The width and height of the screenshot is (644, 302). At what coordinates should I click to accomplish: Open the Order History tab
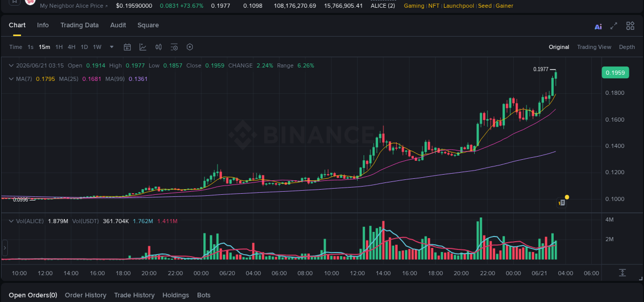[86, 295]
